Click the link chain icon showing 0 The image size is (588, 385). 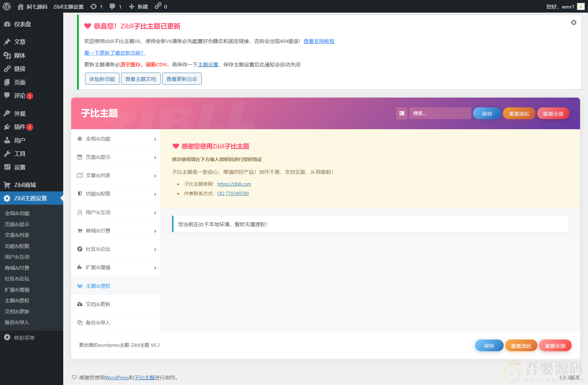(x=158, y=6)
